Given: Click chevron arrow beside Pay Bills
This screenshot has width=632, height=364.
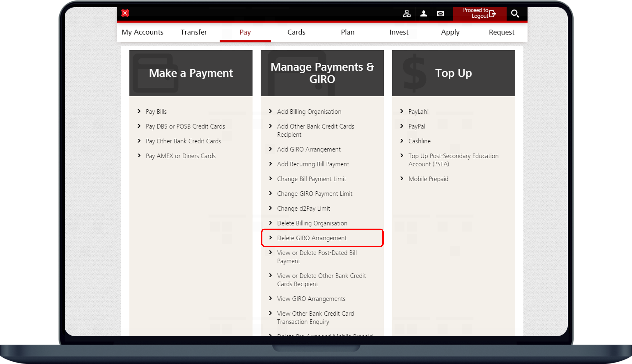Looking at the screenshot, I should coord(139,111).
